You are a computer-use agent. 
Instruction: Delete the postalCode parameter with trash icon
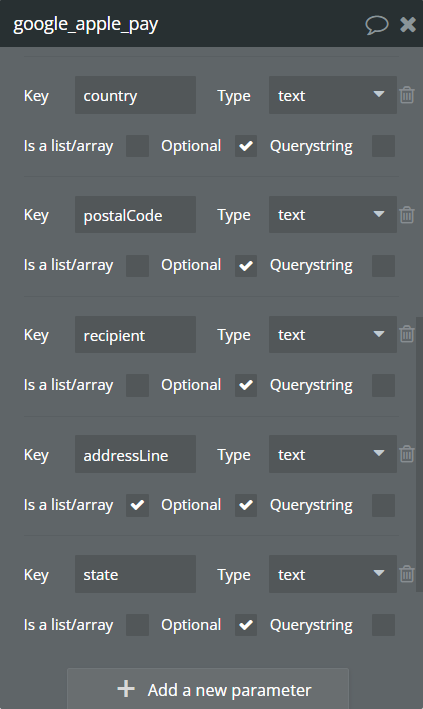407,215
